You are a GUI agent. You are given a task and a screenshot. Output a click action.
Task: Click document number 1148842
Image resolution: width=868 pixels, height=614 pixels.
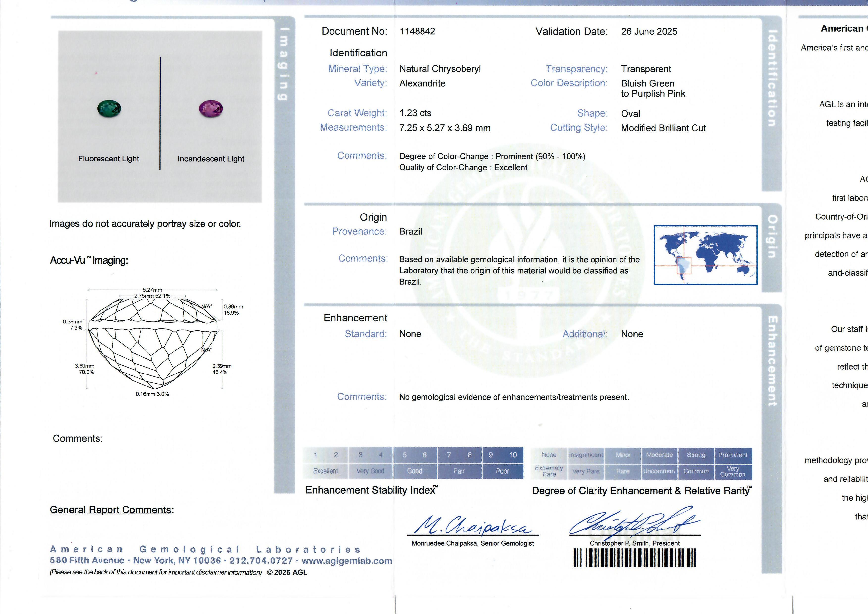point(417,31)
